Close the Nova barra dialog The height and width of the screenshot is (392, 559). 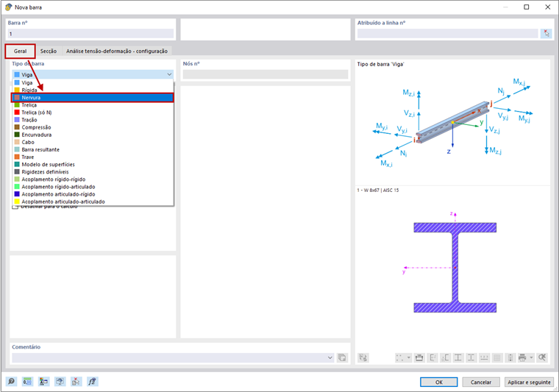pos(547,7)
